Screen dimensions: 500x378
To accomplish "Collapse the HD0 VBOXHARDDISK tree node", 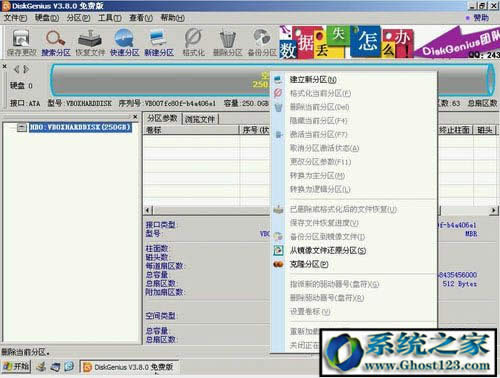I will click(22, 127).
